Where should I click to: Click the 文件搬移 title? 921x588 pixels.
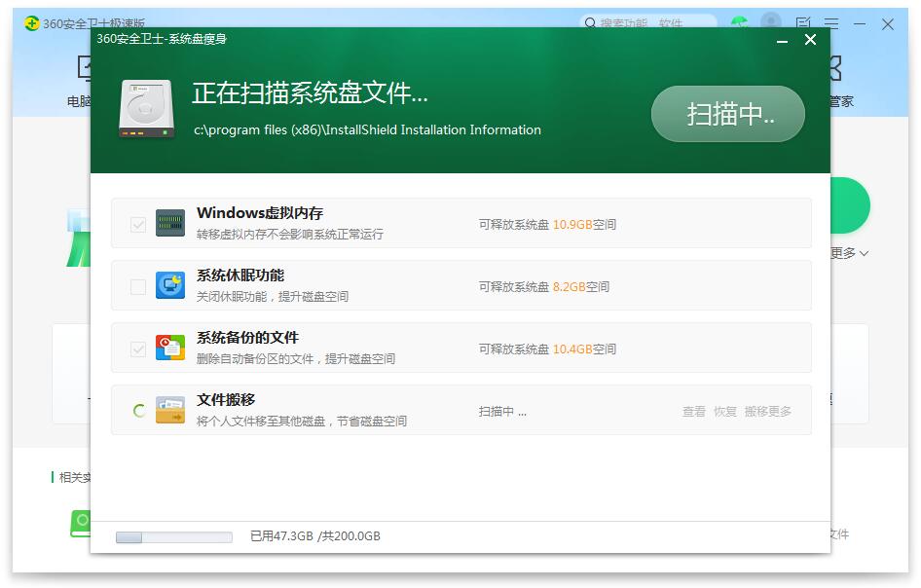pyautogui.click(x=226, y=399)
